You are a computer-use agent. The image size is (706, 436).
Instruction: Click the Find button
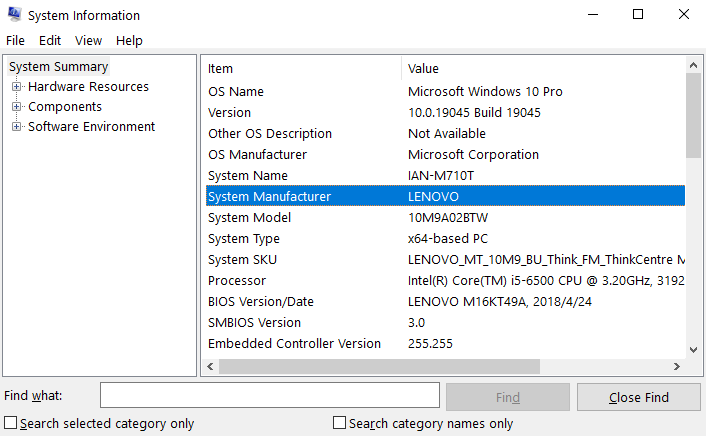point(508,397)
